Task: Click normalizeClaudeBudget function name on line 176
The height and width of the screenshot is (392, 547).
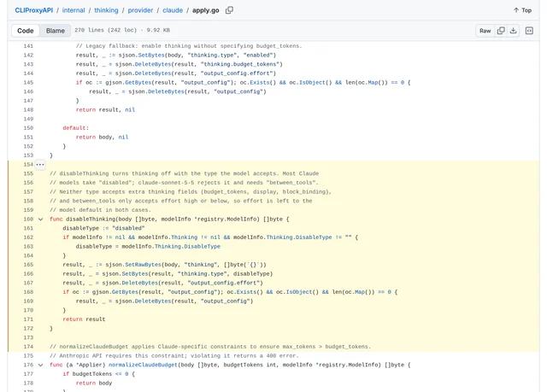Action: pos(143,365)
